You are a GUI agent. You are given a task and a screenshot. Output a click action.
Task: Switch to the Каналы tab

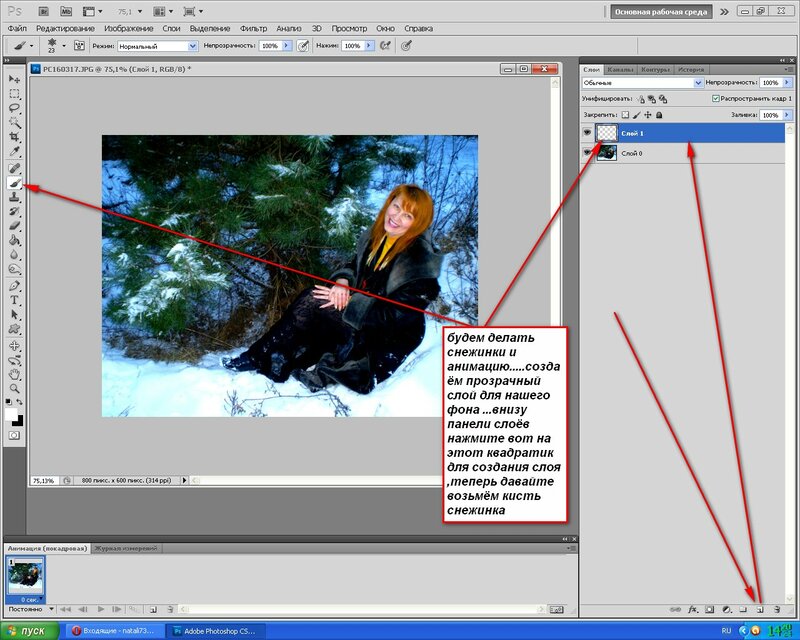tap(620, 70)
